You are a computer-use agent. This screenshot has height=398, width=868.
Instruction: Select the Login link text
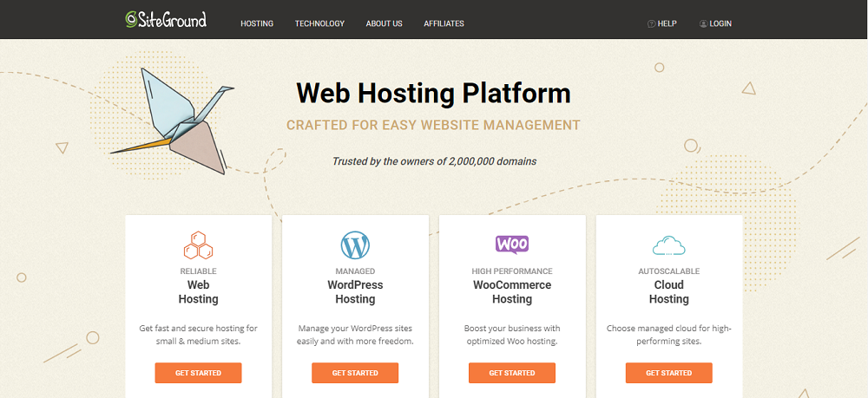720,23
